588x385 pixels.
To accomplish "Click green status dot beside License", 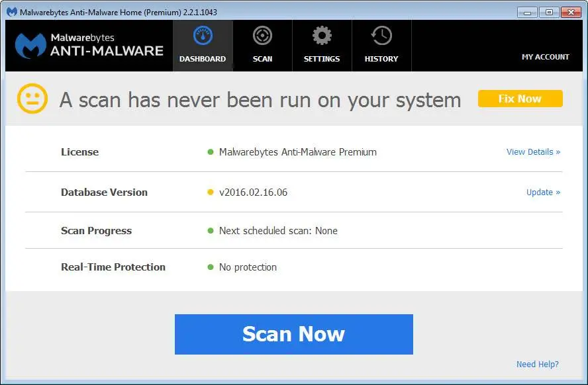I will pyautogui.click(x=211, y=152).
